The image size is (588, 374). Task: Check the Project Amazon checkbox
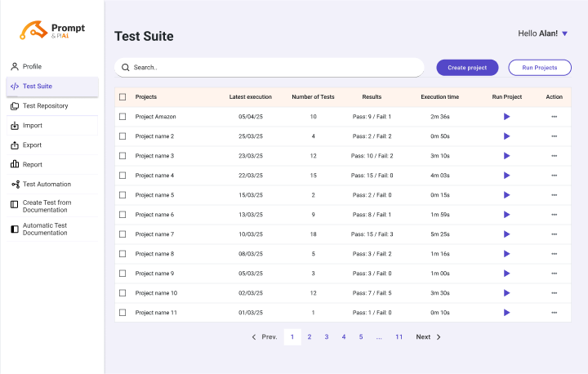[x=122, y=117]
